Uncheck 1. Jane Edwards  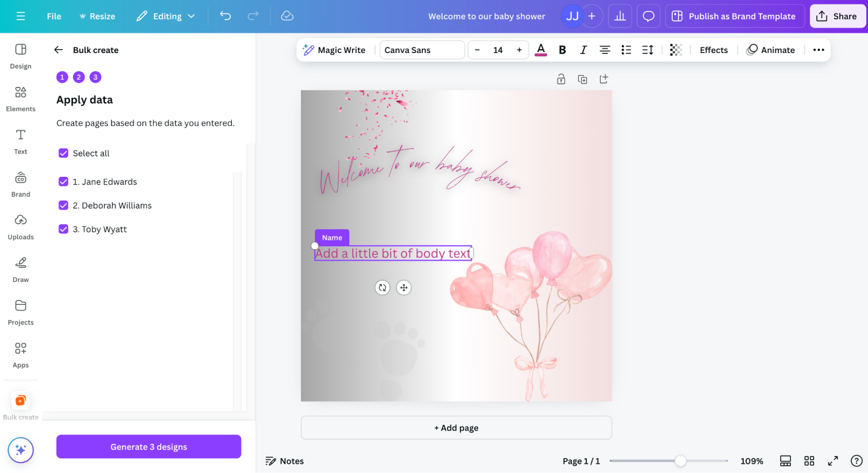[63, 182]
